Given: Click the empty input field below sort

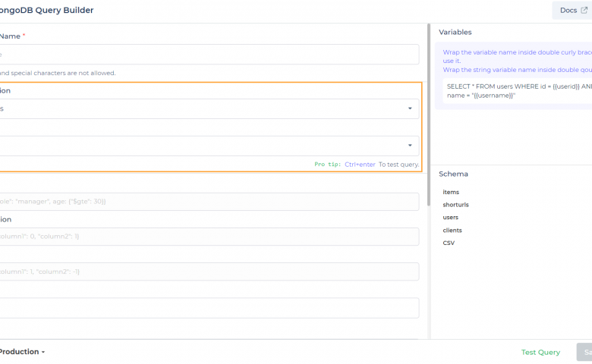Looking at the screenshot, I should click(x=209, y=307).
